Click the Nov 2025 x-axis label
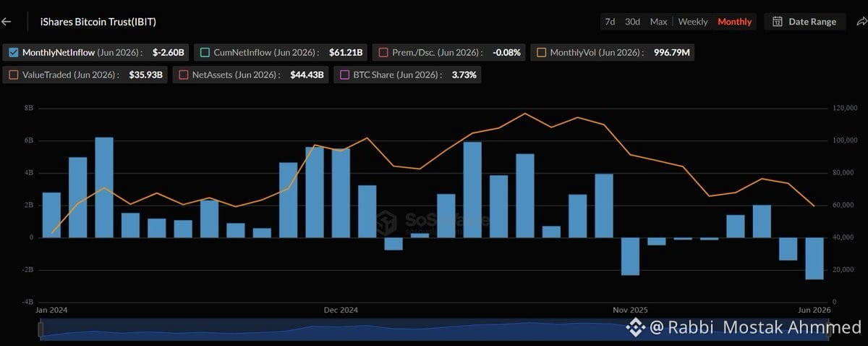Viewport: 868px width, 346px height. 630,310
